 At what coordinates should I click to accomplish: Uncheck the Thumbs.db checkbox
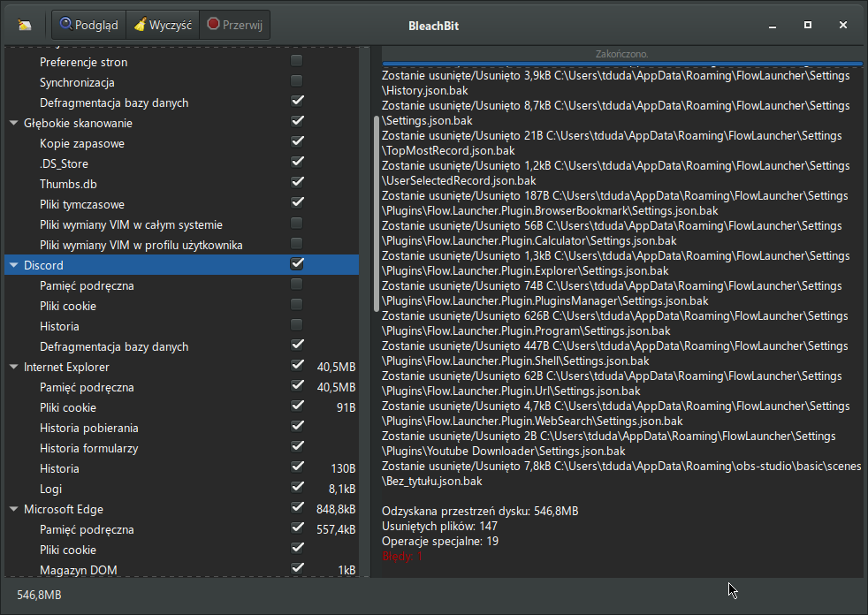(297, 184)
